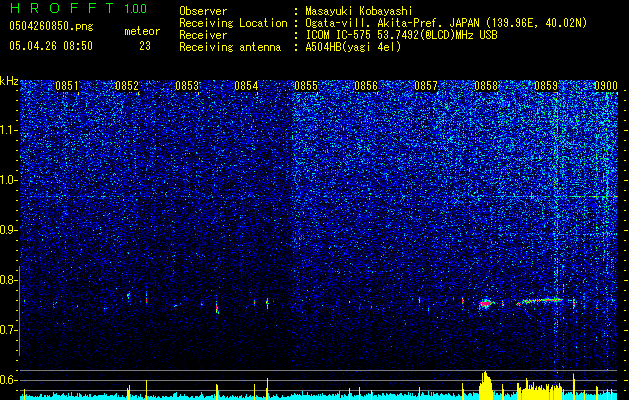Click the 0851 time marker

point(67,86)
